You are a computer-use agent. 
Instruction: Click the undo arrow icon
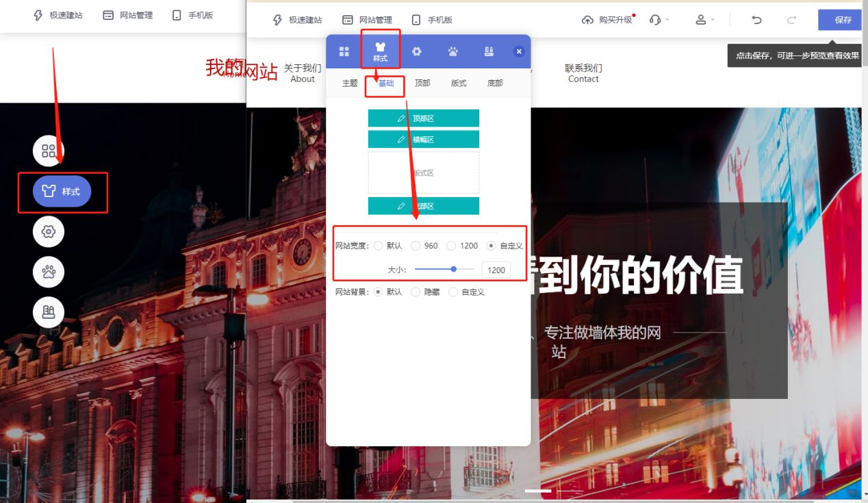(756, 20)
